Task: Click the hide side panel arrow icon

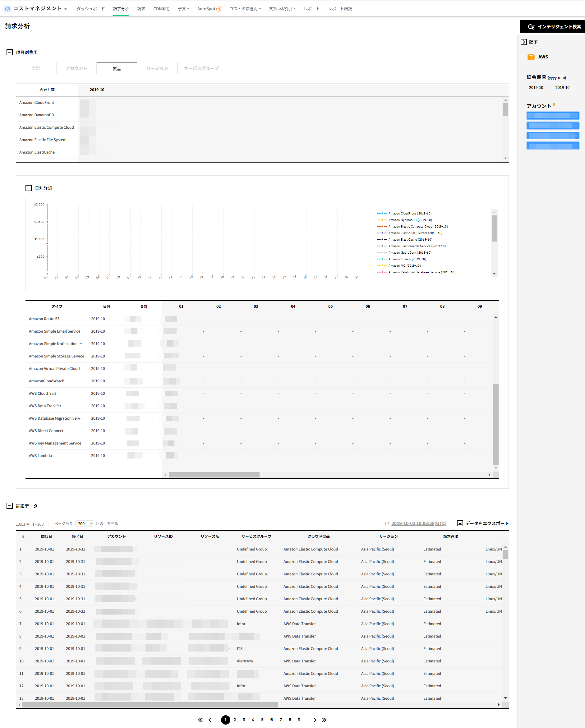Action: point(523,42)
